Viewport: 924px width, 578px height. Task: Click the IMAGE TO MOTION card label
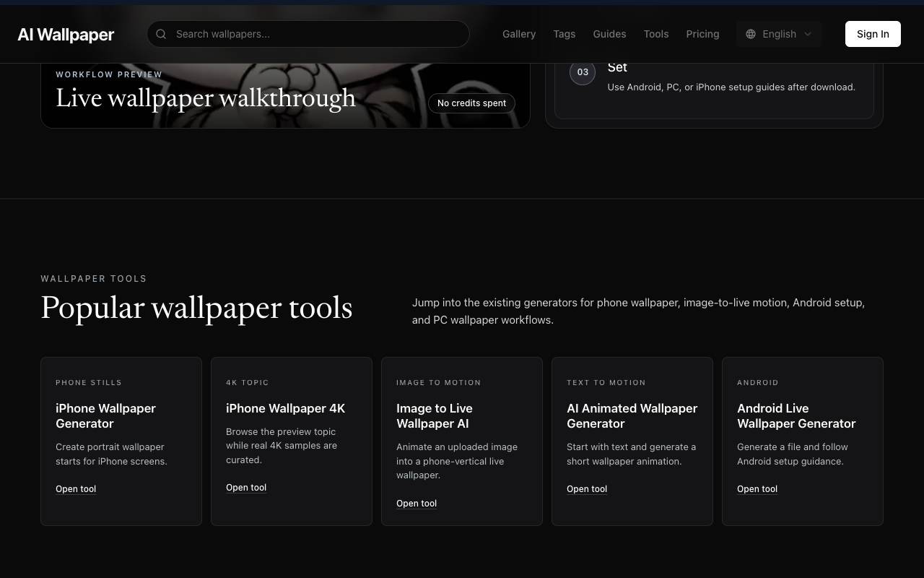point(438,383)
